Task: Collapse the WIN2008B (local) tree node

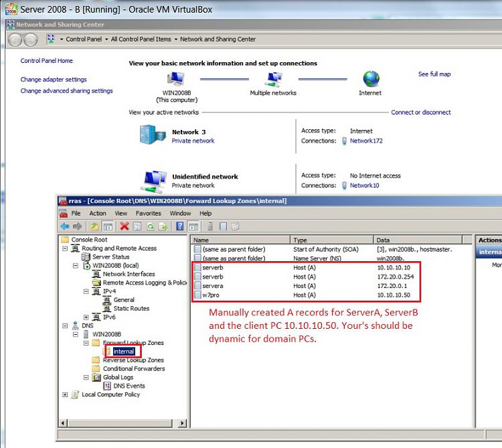Action: 76,265
